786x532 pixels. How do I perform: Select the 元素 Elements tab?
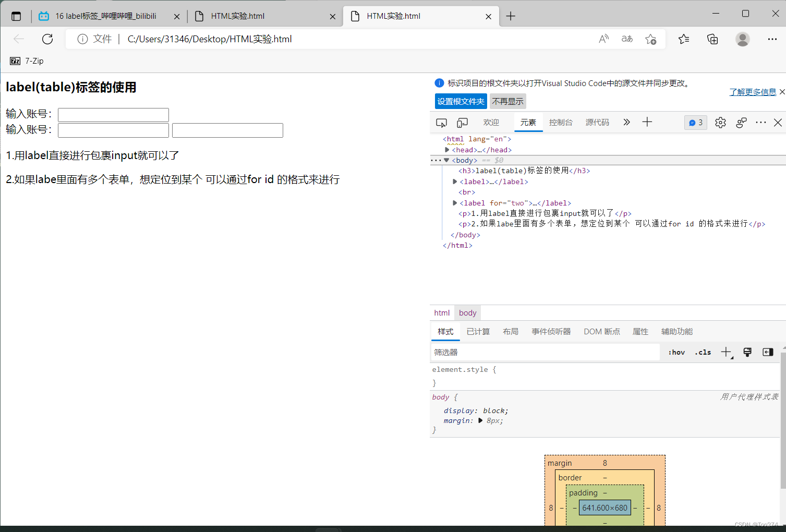528,123
